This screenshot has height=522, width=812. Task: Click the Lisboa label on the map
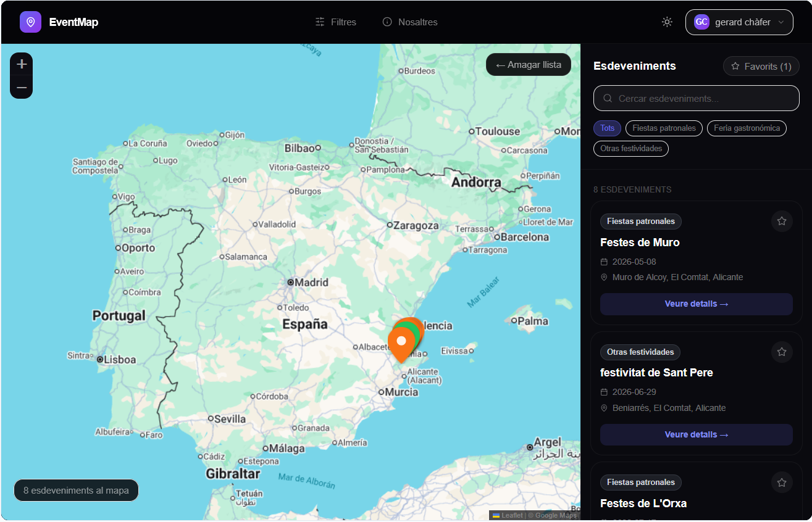click(x=120, y=359)
